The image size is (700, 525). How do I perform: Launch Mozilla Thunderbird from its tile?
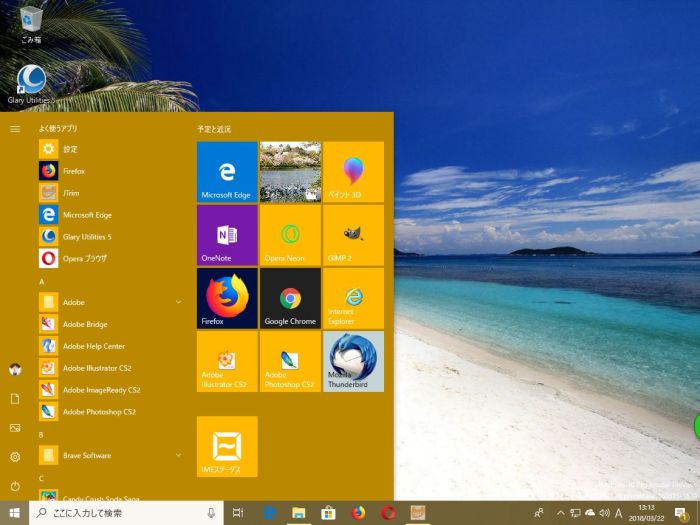click(x=353, y=361)
